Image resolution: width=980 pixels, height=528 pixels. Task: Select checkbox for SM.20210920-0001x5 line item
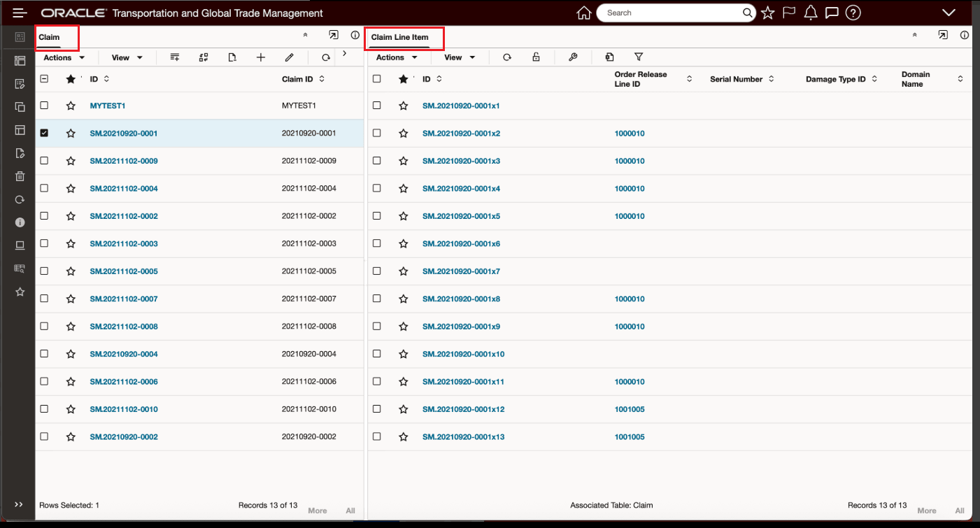[377, 216]
